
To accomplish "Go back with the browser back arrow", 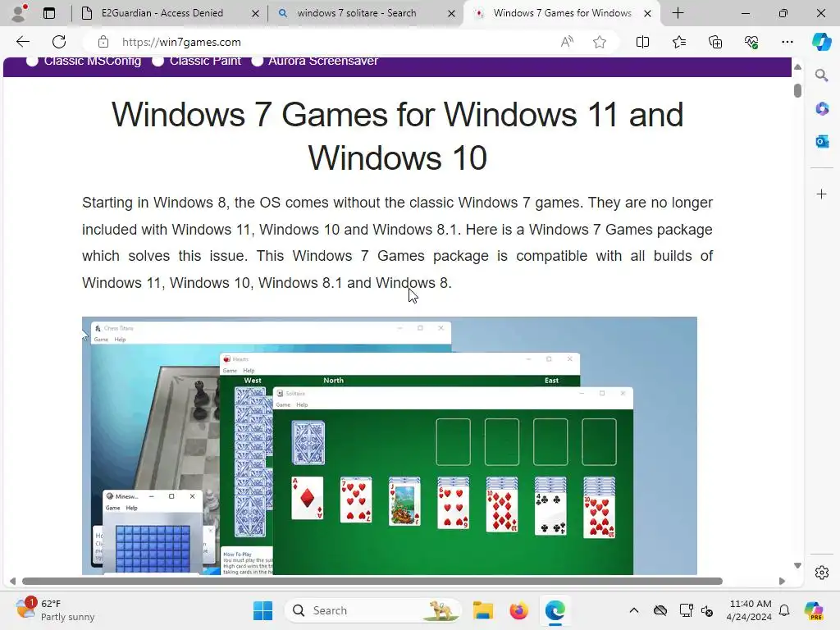I will (22, 42).
